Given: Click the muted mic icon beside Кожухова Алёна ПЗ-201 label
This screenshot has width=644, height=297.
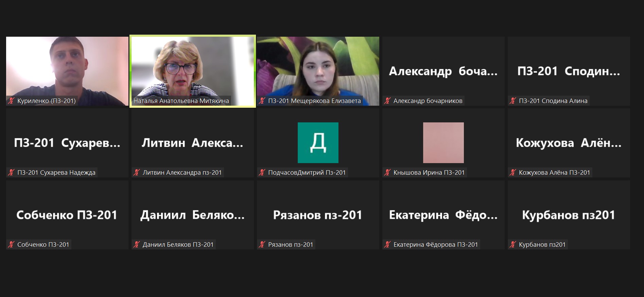Looking at the screenshot, I should (x=513, y=172).
